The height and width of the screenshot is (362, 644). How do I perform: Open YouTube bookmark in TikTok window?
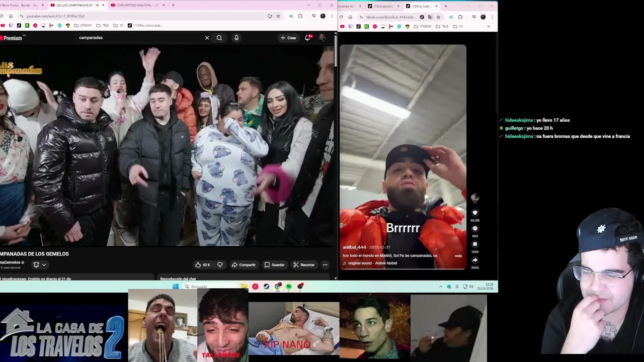click(343, 26)
